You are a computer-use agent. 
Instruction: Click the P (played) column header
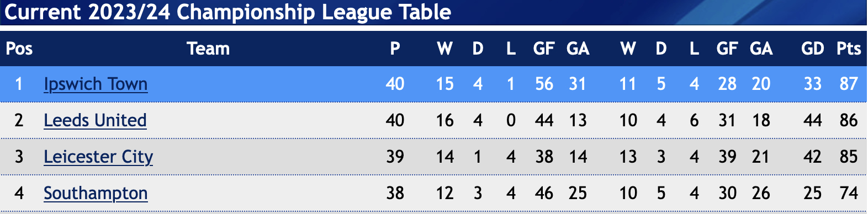395,49
